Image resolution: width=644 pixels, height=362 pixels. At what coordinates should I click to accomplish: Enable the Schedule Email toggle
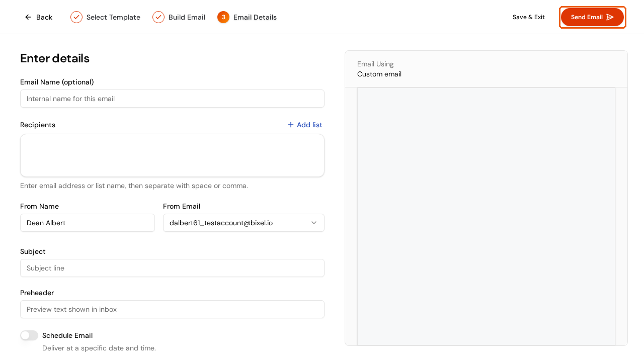(x=29, y=335)
